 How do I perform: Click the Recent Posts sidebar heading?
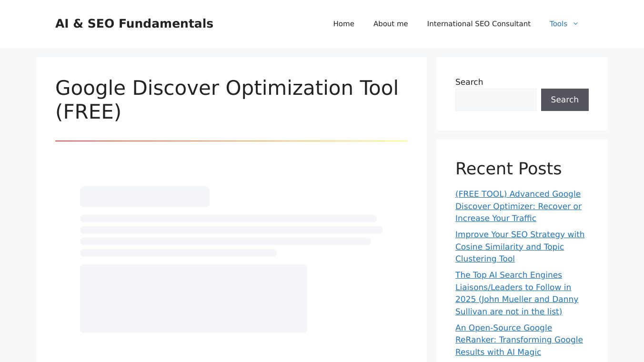[x=508, y=169]
